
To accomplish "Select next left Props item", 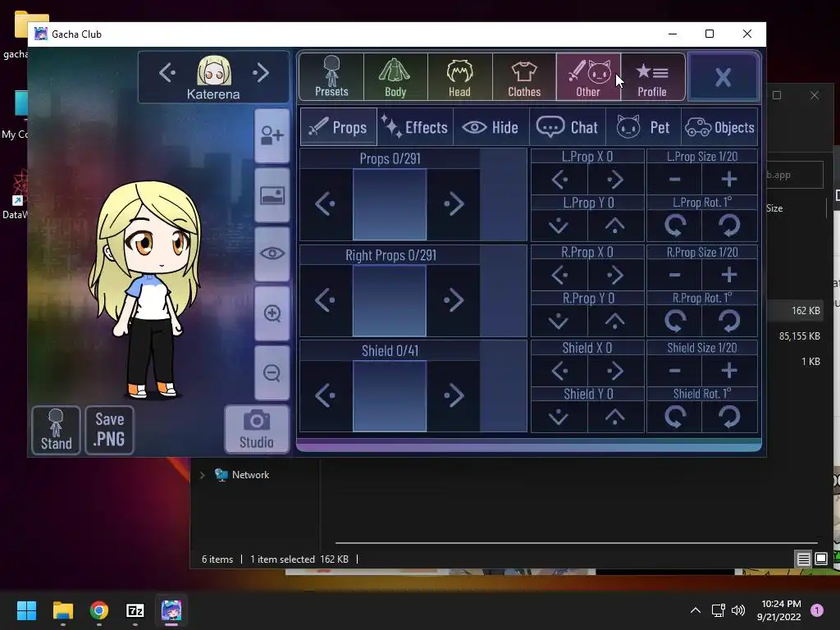I will tap(454, 204).
